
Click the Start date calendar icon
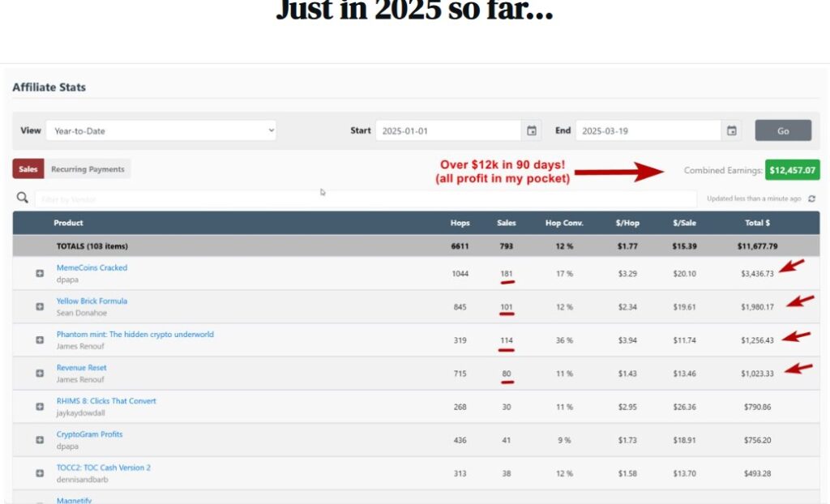tap(532, 130)
